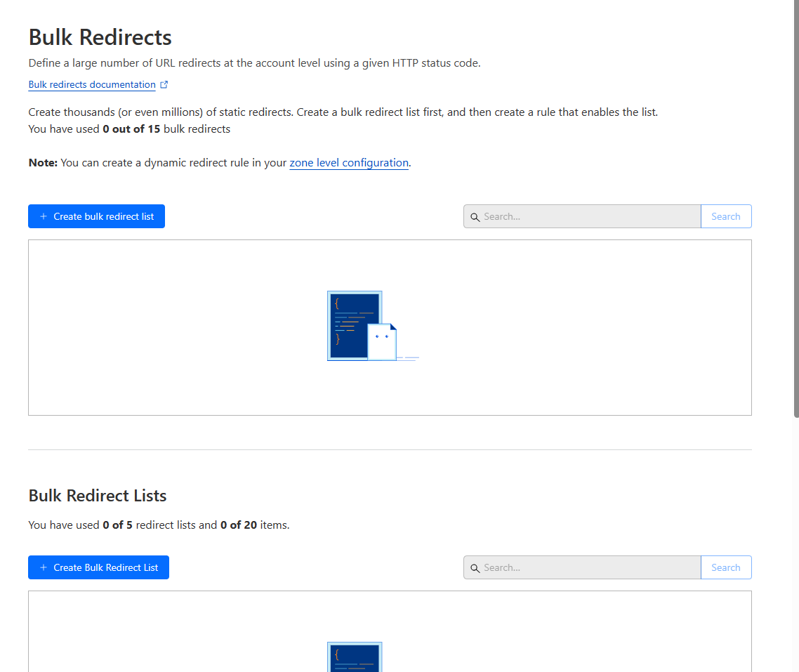The width and height of the screenshot is (799, 672).
Task: Click the "Note:" label text
Action: click(43, 162)
